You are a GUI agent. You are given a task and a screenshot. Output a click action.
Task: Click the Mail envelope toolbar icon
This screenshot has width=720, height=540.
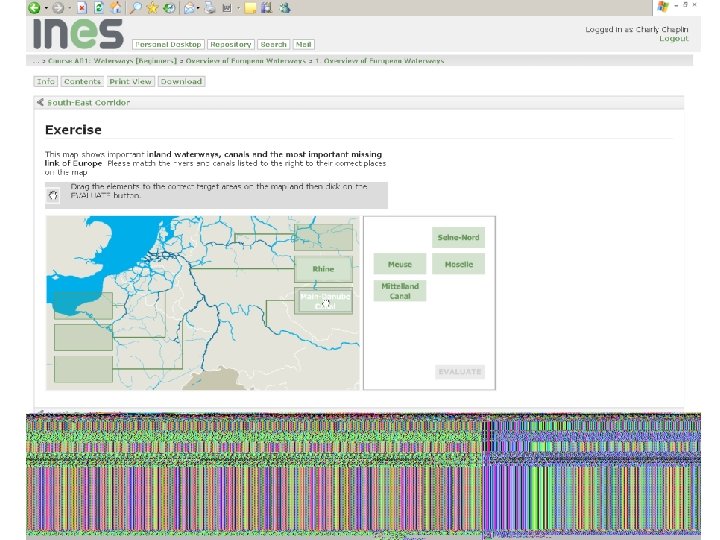pos(189,7)
